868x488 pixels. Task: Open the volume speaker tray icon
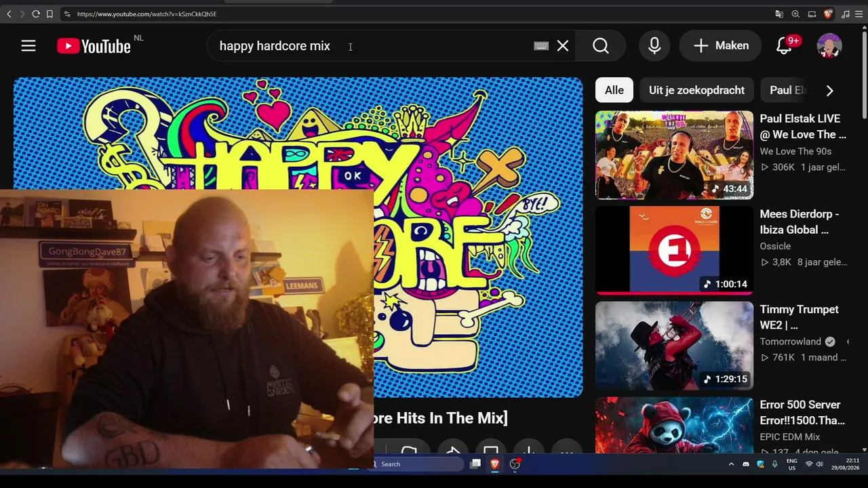coord(819,464)
